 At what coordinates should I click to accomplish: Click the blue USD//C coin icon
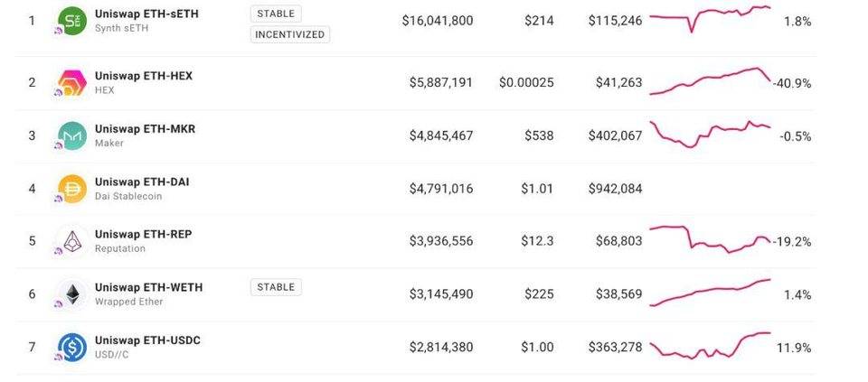[72, 347]
